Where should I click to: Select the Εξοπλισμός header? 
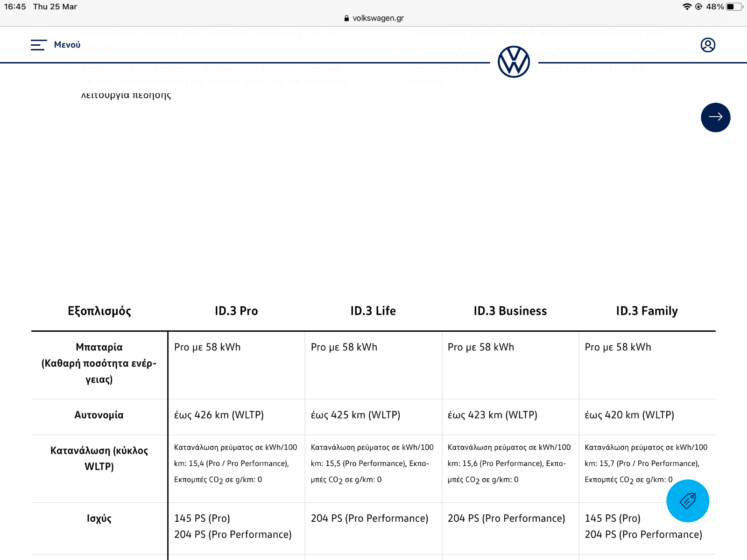[x=99, y=311]
